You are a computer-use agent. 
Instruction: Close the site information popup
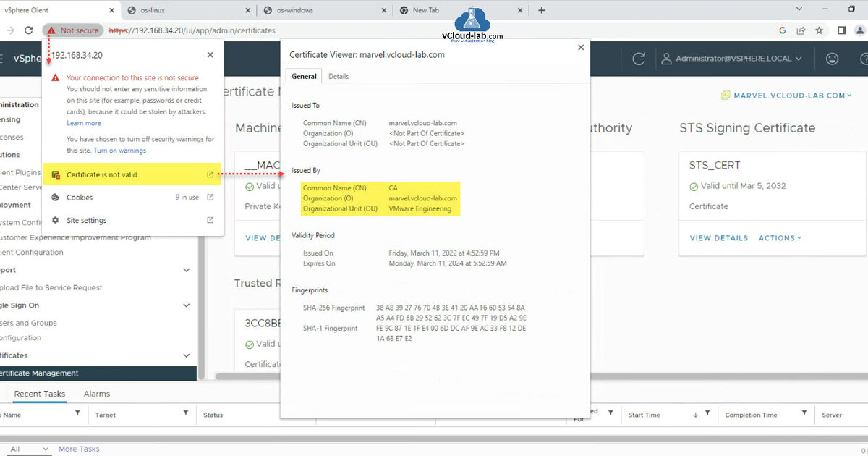(210, 55)
